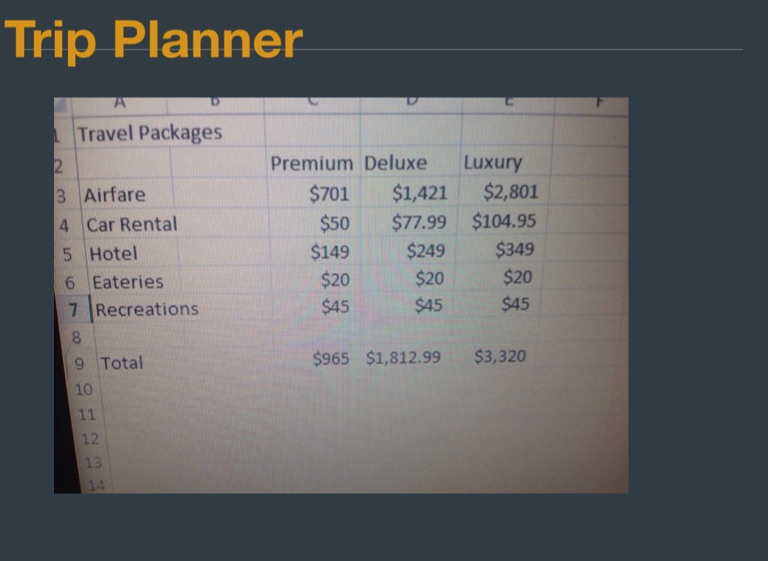Image resolution: width=768 pixels, height=561 pixels.
Task: Click the Airfare row label cell
Action: [114, 195]
